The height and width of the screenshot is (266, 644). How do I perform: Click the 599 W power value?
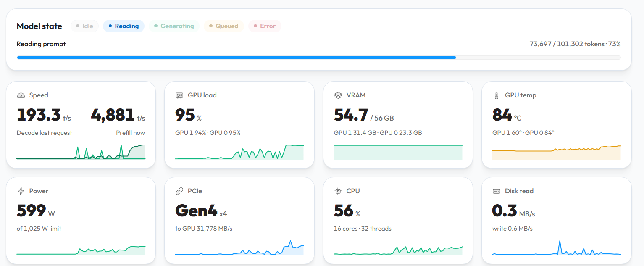[x=36, y=211]
